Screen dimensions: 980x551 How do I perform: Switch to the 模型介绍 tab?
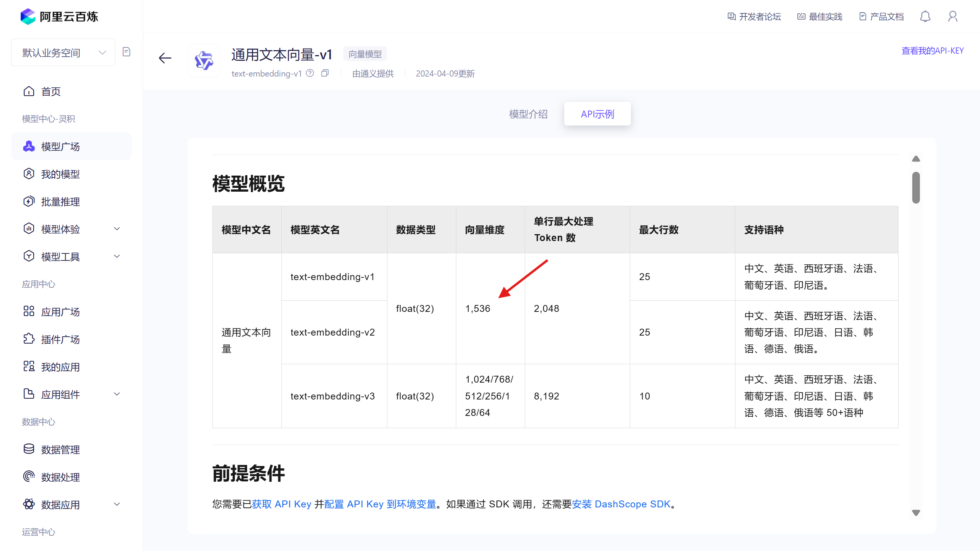pyautogui.click(x=528, y=114)
